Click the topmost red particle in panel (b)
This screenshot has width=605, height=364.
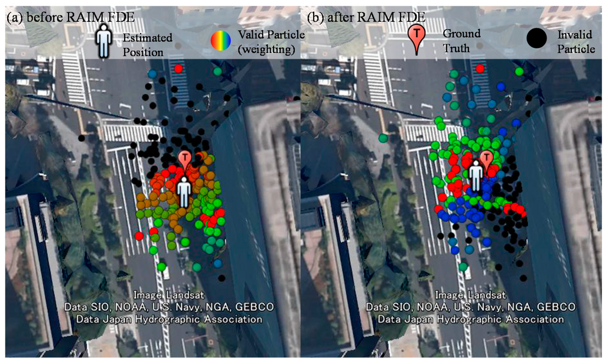click(x=480, y=69)
